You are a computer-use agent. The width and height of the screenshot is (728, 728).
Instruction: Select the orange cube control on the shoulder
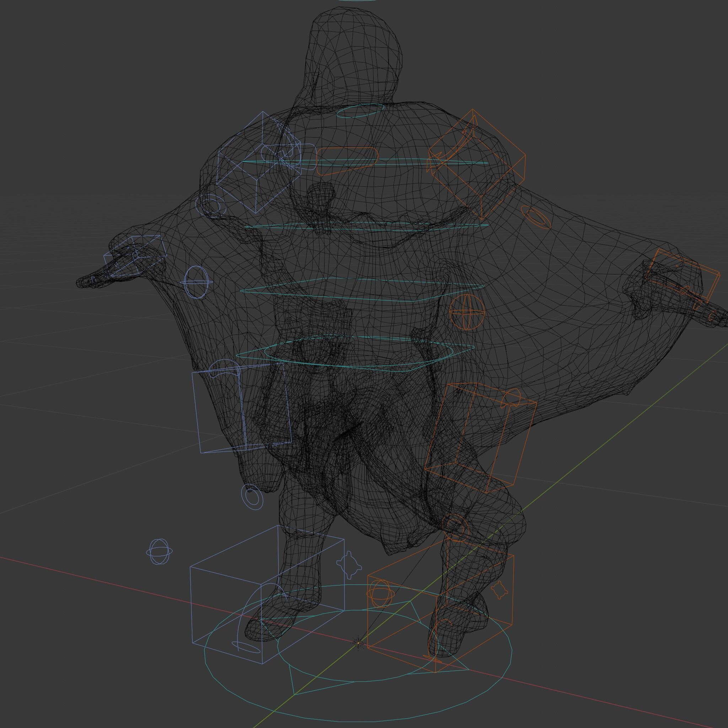[x=477, y=165]
